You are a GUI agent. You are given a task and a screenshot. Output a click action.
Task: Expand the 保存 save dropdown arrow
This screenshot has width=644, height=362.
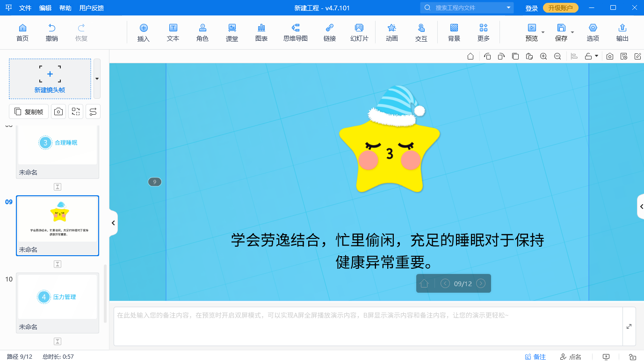572,32
